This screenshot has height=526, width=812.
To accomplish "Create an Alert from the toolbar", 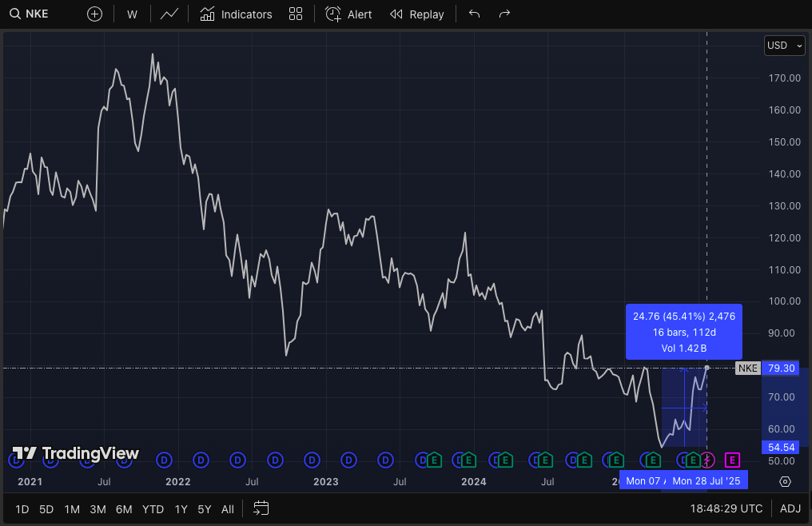I will tap(348, 14).
